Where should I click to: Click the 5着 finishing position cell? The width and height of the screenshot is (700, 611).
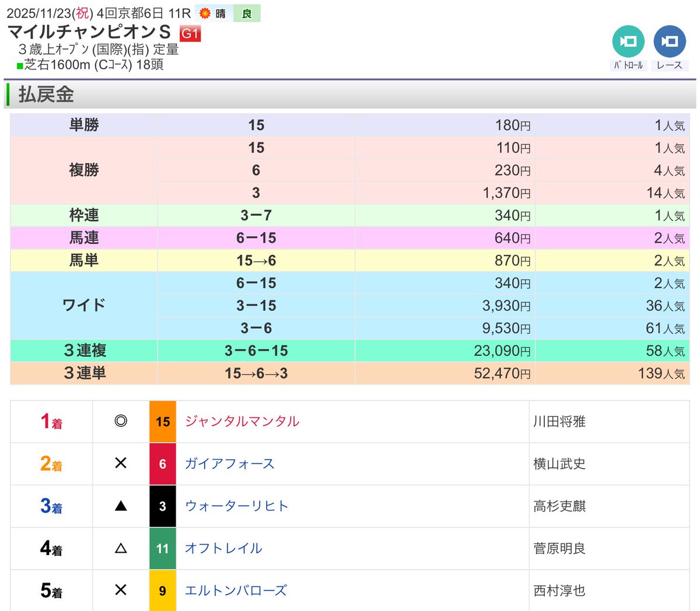(x=51, y=591)
